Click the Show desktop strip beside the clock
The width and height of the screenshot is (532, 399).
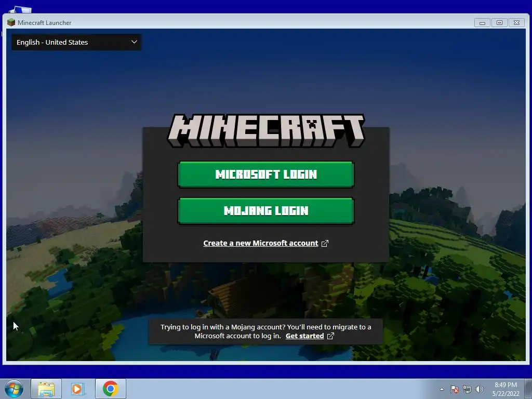point(528,389)
